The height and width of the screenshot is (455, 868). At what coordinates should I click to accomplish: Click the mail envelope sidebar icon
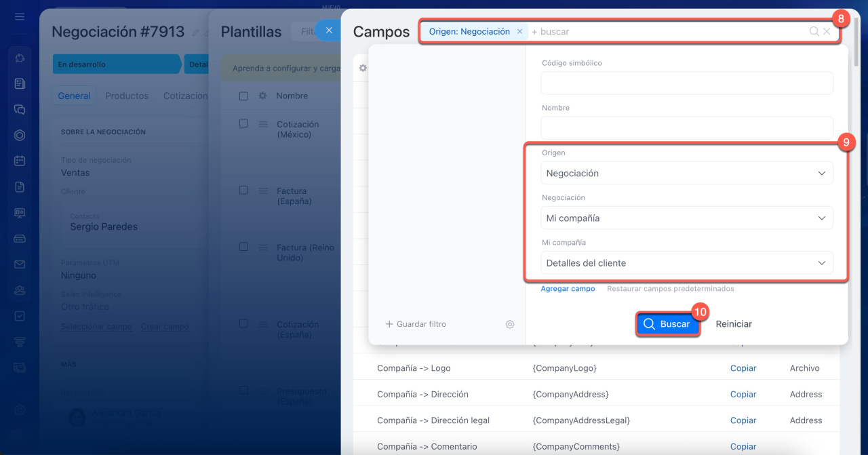click(20, 264)
